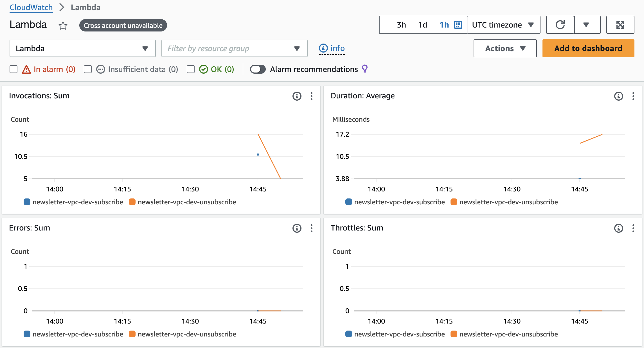Show info for Errors: Sum widget
The width and height of the screenshot is (644, 348).
(297, 228)
